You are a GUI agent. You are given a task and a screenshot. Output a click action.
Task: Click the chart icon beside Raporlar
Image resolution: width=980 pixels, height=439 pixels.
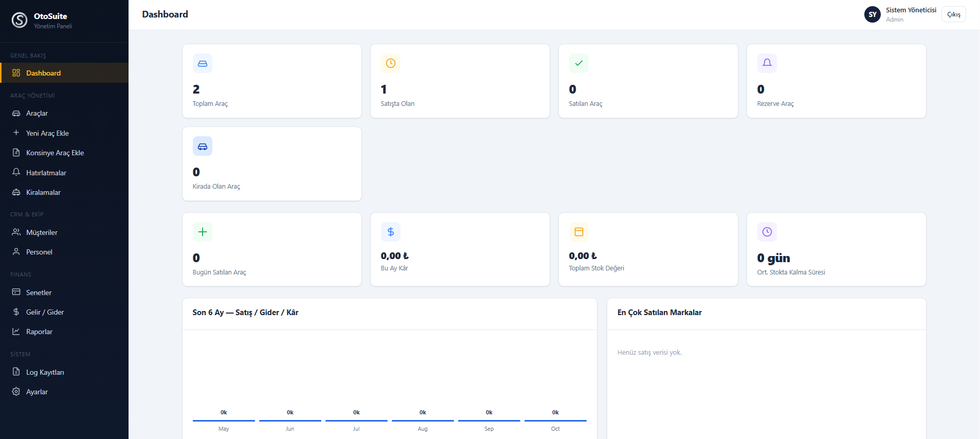coord(16,332)
